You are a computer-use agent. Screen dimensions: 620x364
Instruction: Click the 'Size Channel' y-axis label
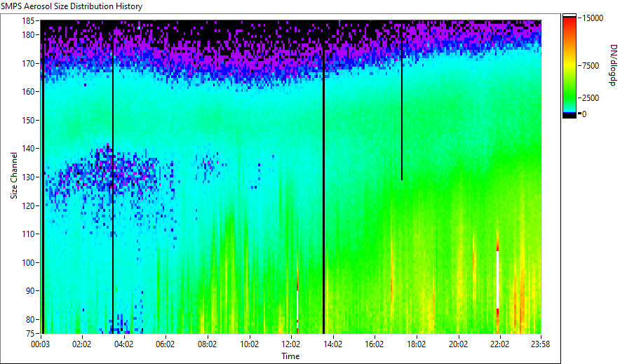14,175
